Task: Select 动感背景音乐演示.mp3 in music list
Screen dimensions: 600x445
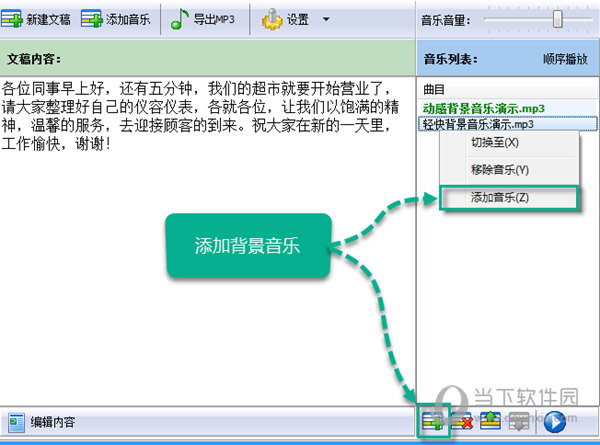Action: point(484,108)
